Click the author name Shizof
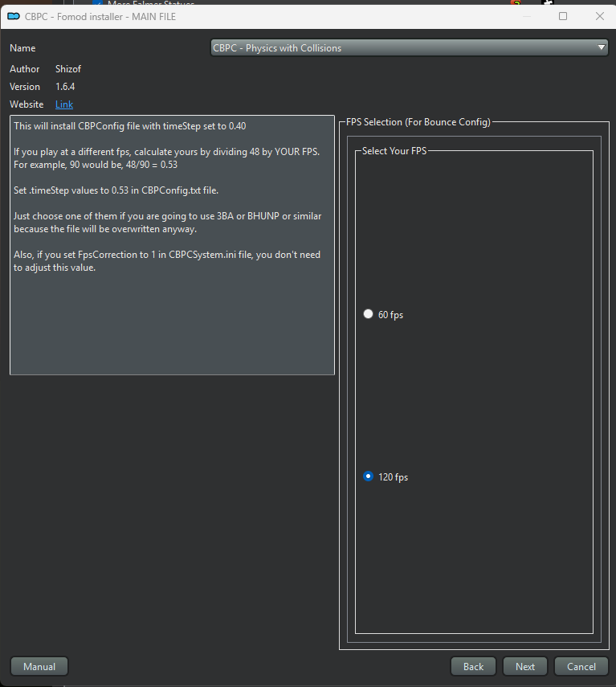616x687 pixels. point(68,69)
